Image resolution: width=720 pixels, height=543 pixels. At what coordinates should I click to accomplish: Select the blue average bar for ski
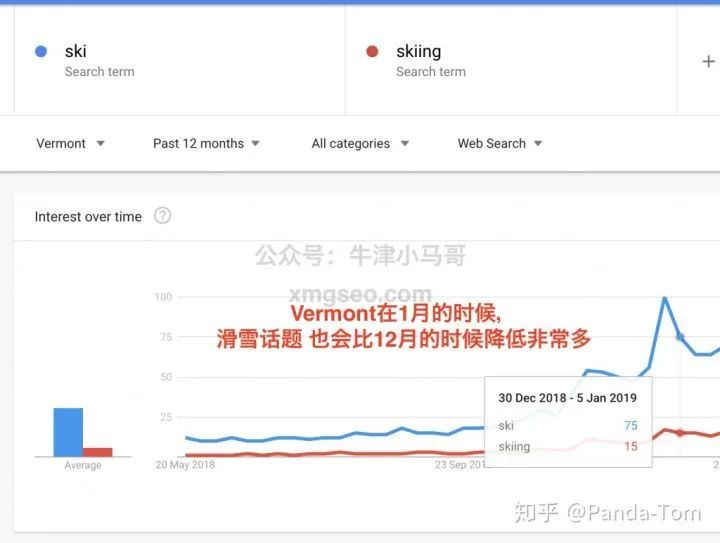click(68, 432)
